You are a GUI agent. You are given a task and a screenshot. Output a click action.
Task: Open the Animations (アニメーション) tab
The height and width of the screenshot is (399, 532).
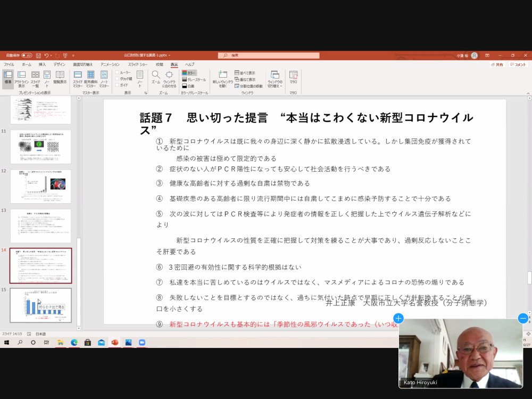[110, 64]
